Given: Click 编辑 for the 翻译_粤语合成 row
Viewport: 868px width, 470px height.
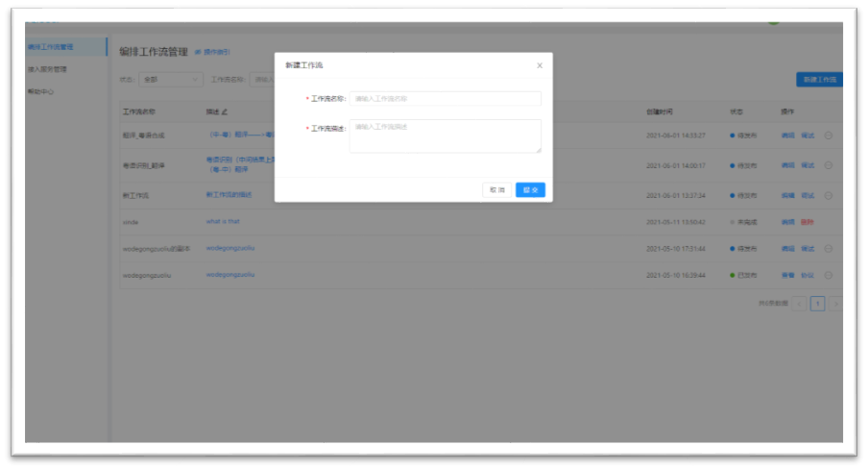Looking at the screenshot, I should pos(787,136).
